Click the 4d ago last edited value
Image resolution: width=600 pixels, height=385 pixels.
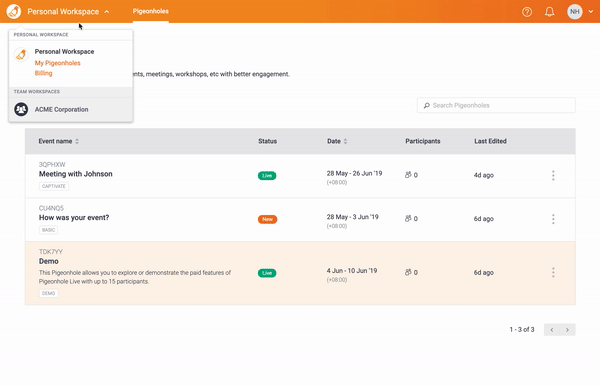point(484,175)
